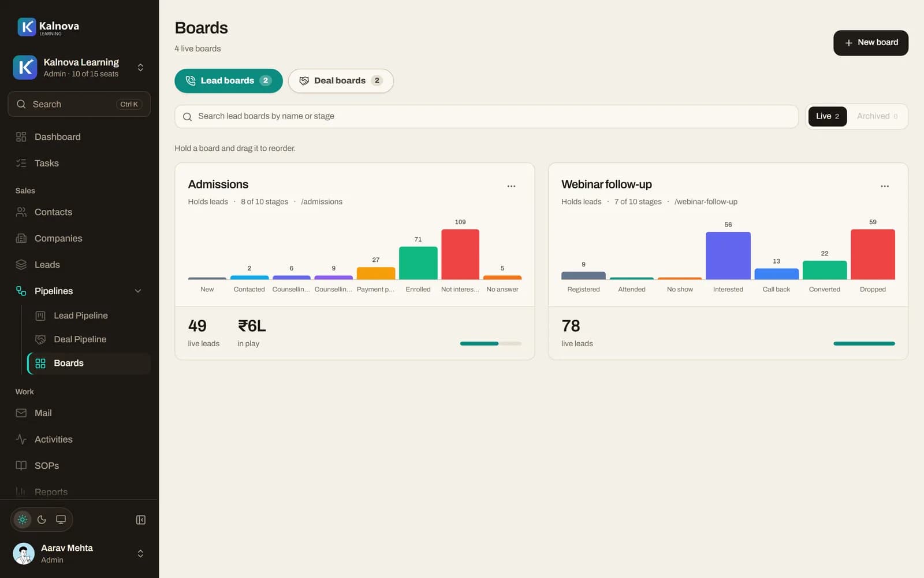Click the Leads layers icon

21,265
